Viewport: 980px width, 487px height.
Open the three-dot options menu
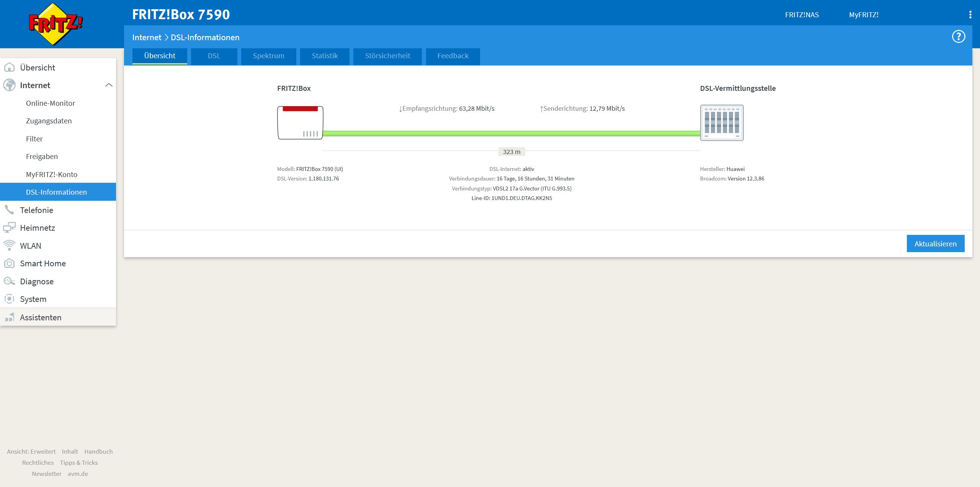pyautogui.click(x=970, y=15)
